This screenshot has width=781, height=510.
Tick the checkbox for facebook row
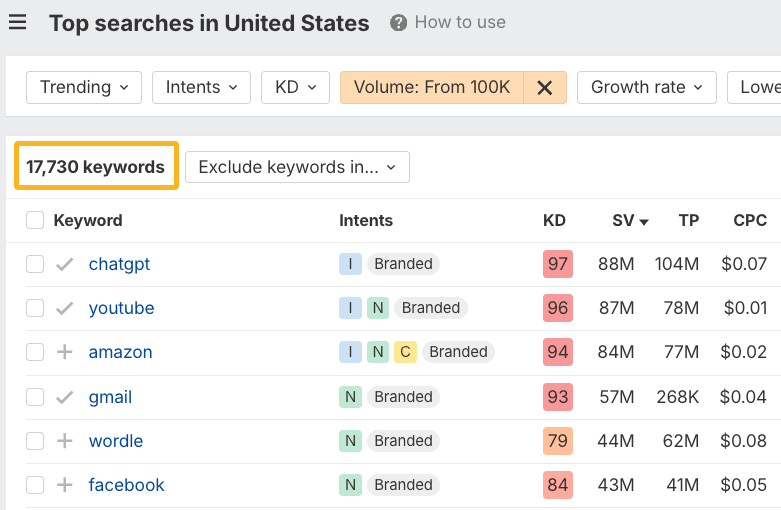(35, 485)
